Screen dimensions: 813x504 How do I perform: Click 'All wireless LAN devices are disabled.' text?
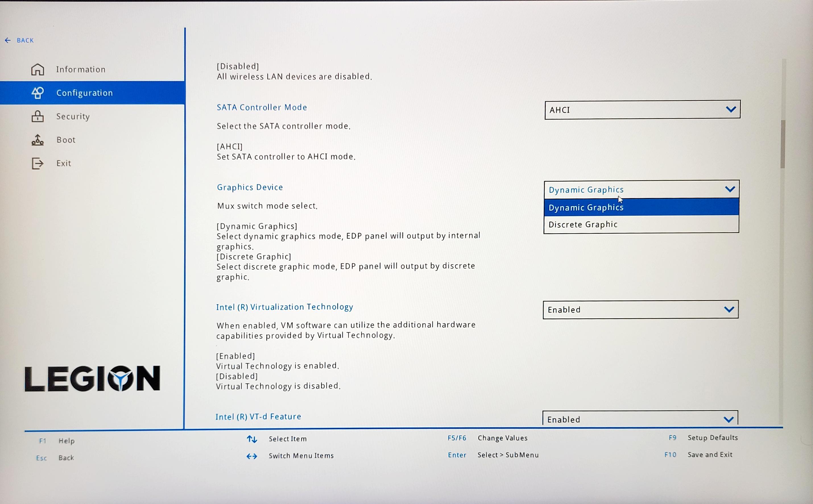tap(294, 77)
